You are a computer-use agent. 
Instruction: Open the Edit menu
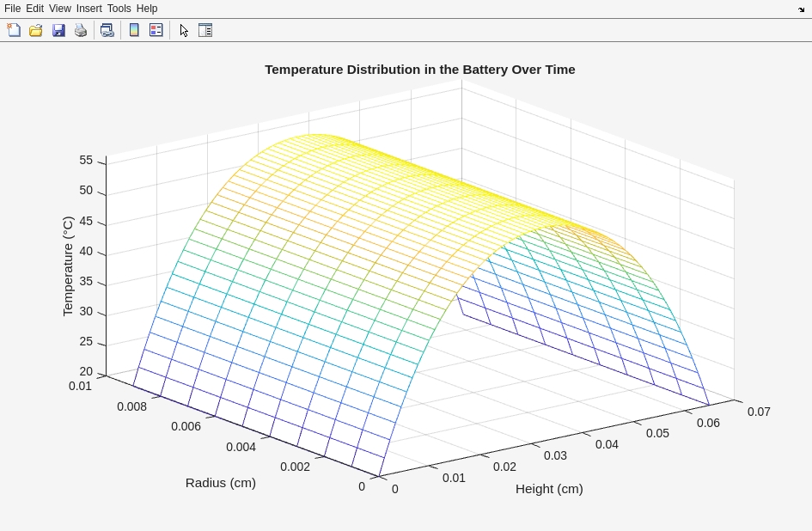34,9
